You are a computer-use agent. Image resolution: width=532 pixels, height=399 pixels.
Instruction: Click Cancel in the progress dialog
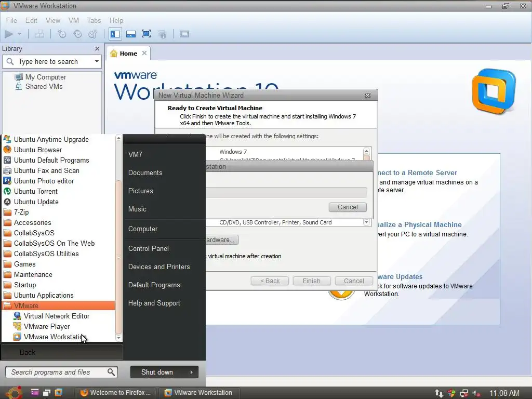tap(348, 207)
